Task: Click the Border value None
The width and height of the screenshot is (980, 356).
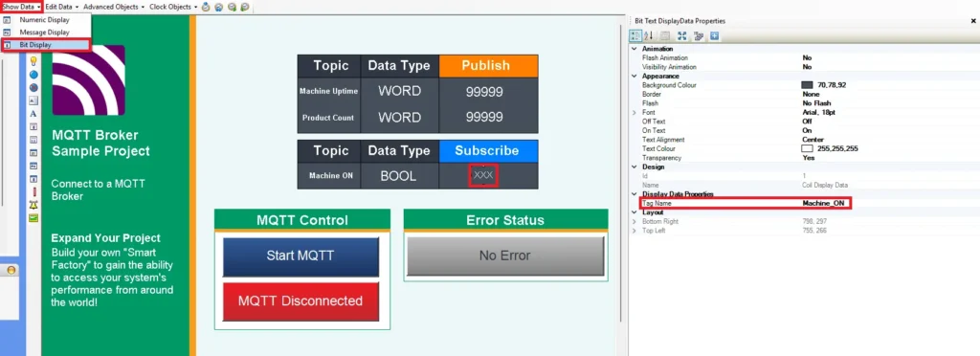Action: [811, 94]
